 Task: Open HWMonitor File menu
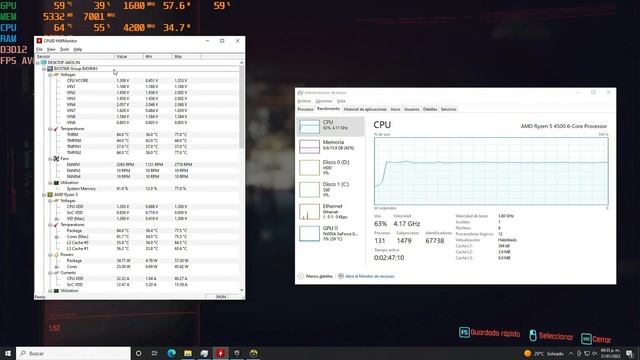point(39,49)
